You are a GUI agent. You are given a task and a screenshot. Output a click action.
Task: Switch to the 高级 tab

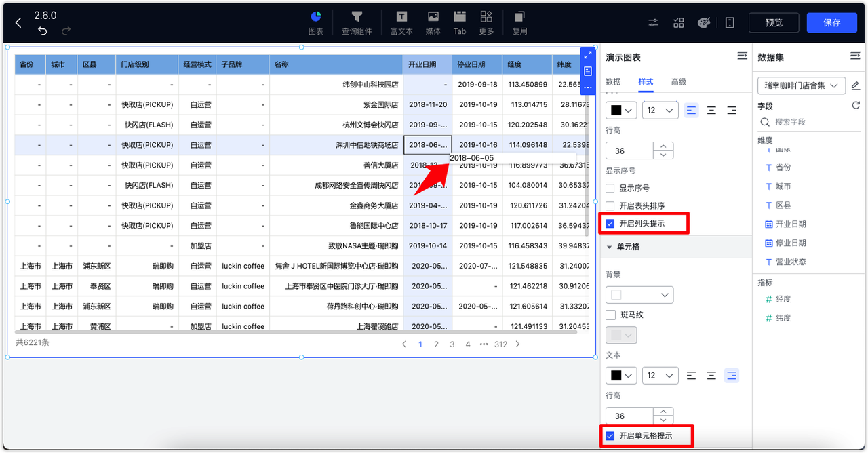(679, 81)
